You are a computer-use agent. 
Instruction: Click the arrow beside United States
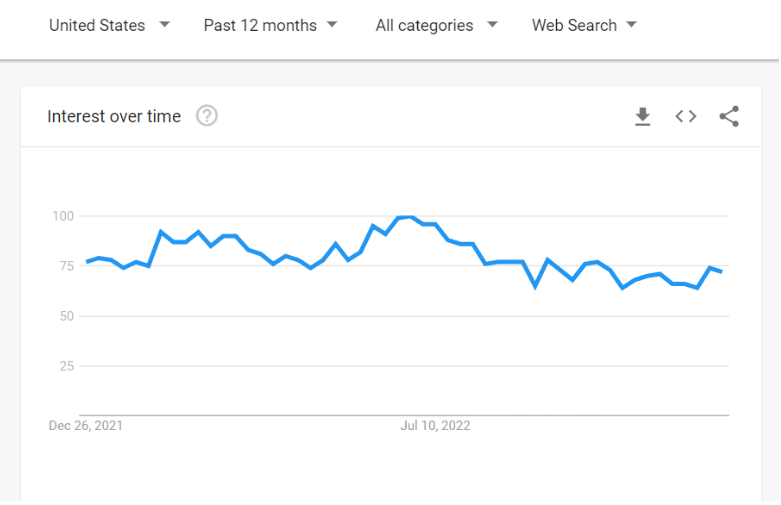[164, 24]
